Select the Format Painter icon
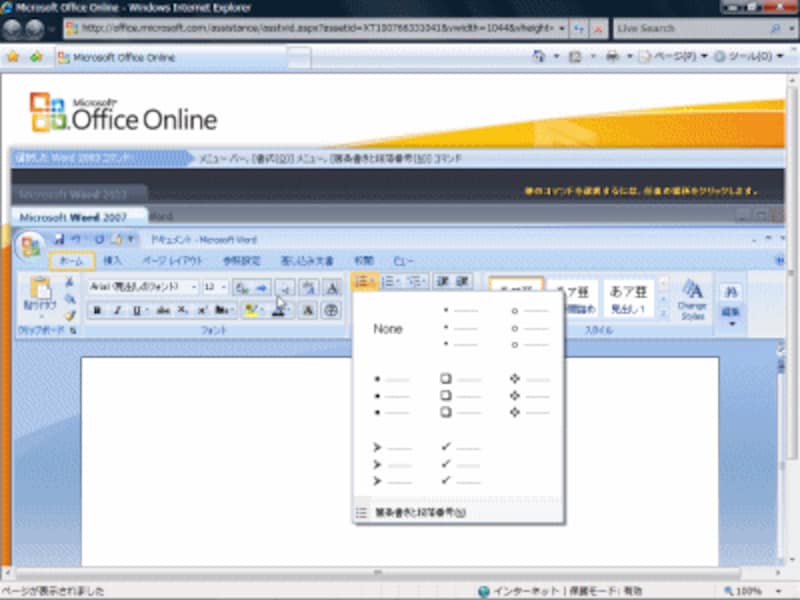The image size is (800, 600). (x=68, y=315)
